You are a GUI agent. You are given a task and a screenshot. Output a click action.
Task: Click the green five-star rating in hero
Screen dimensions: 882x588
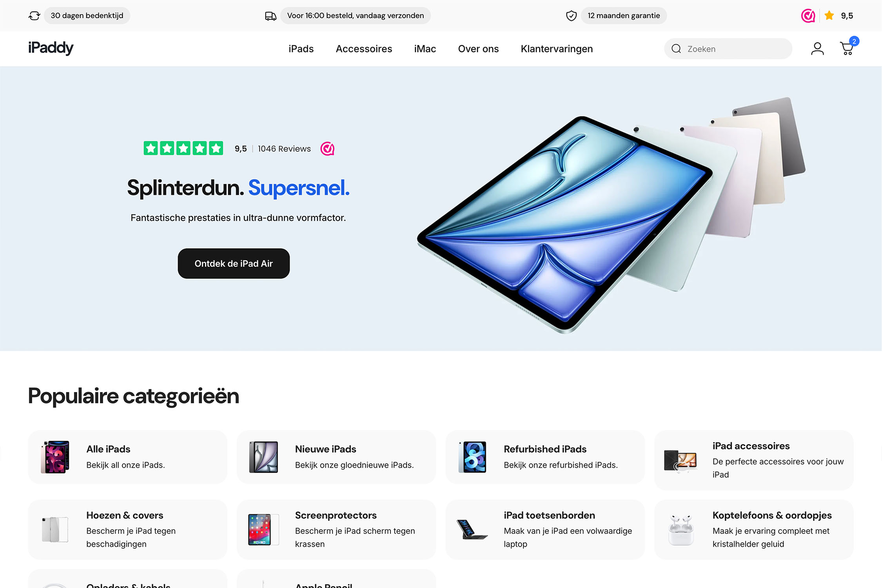[x=183, y=149]
